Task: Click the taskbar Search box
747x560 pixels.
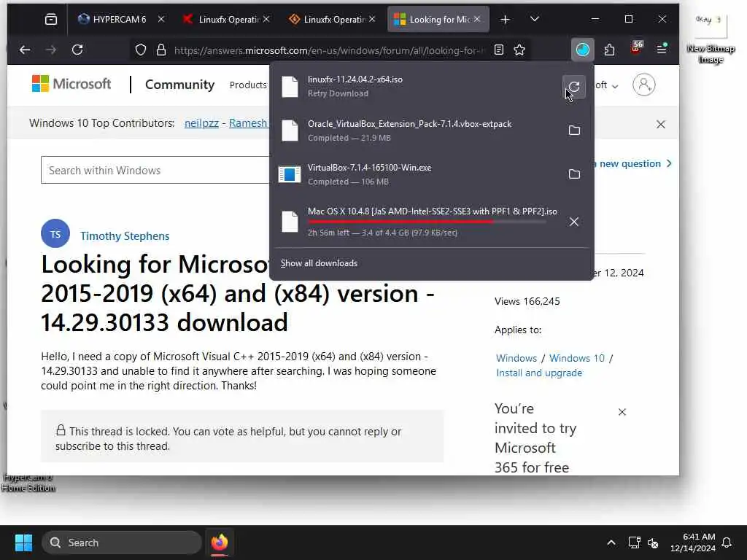Action: click(x=122, y=542)
